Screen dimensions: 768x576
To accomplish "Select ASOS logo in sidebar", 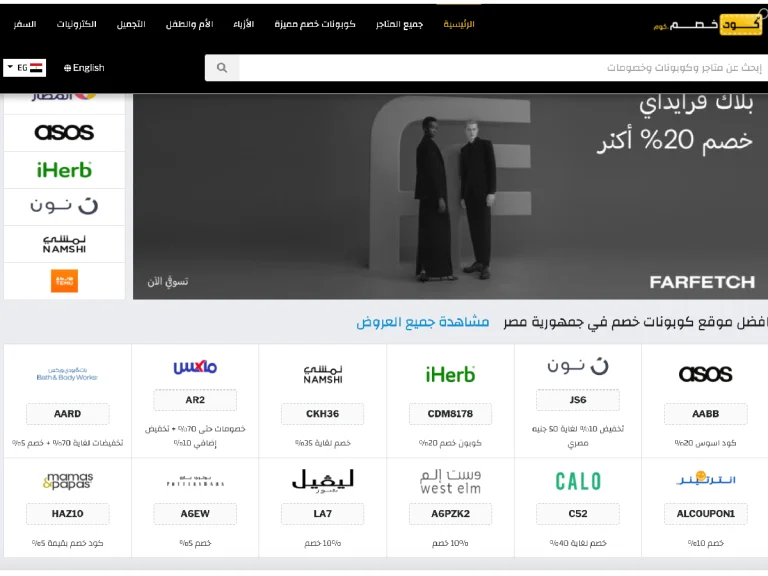I will tap(64, 133).
